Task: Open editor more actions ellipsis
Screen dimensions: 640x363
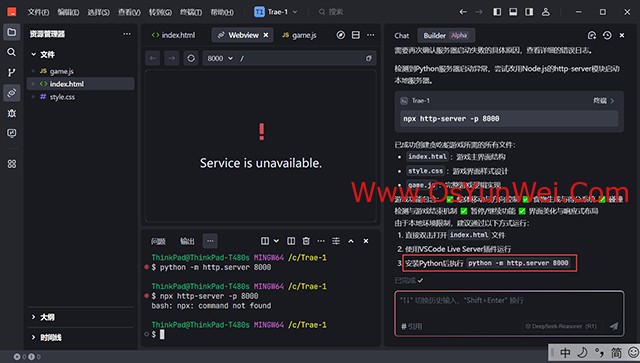Action: (371, 35)
